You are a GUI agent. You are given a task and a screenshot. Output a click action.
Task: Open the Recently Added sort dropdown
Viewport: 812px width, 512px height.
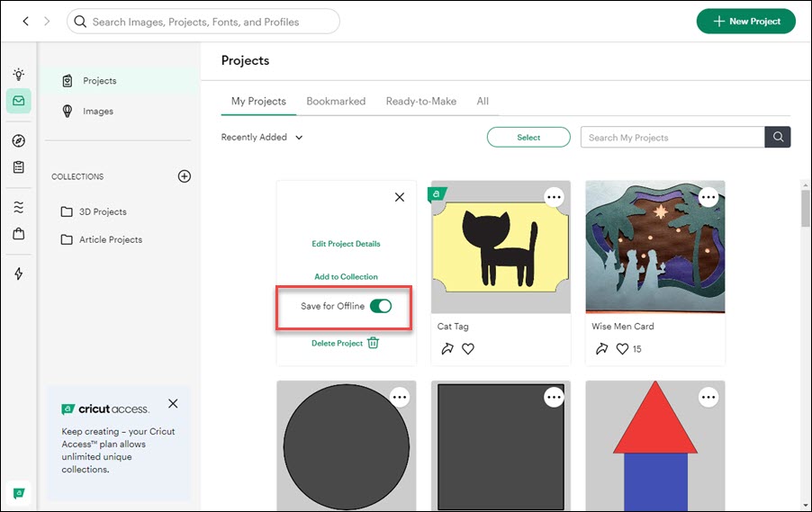pyautogui.click(x=262, y=138)
